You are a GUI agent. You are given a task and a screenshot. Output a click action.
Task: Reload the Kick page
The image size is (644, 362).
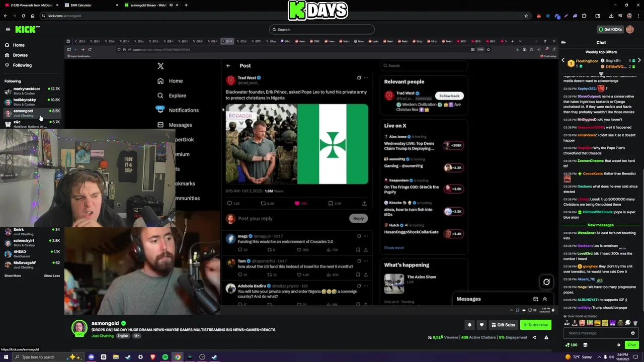(x=23, y=16)
